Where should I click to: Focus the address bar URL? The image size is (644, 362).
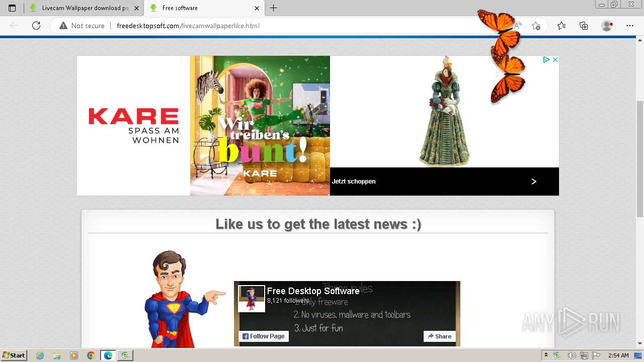(x=188, y=26)
